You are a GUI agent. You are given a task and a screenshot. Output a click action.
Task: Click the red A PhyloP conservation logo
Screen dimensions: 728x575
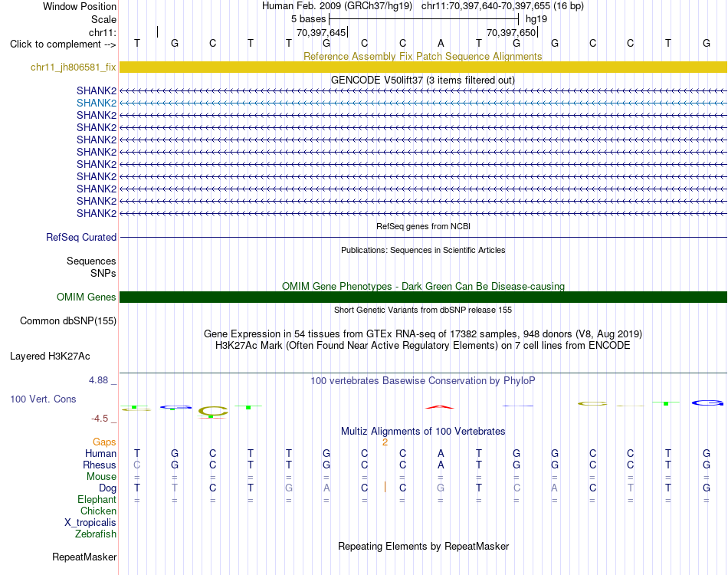[440, 407]
